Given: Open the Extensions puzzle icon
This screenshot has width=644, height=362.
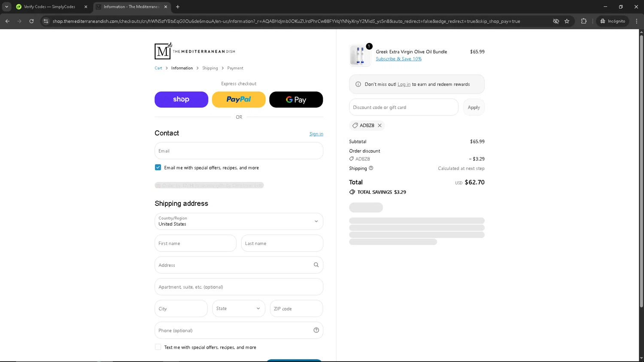Looking at the screenshot, I should click(583, 21).
